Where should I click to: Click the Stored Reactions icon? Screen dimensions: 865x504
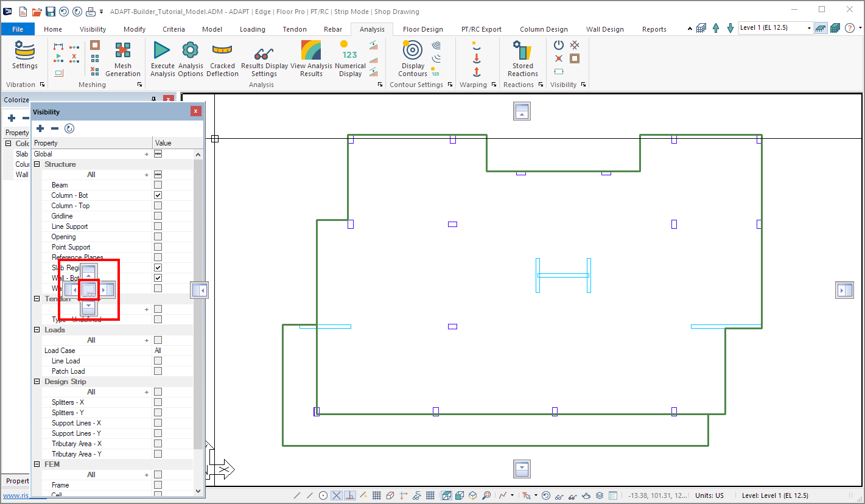[522, 51]
